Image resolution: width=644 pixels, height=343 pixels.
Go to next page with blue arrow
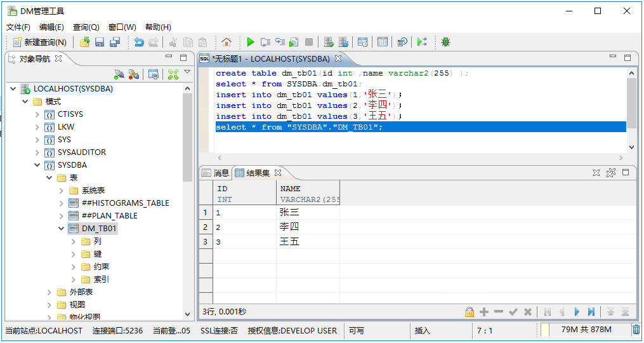pyautogui.click(x=577, y=312)
